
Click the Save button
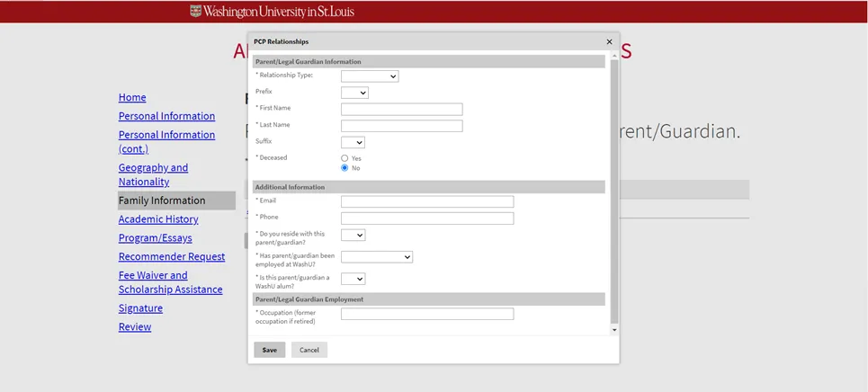click(x=269, y=350)
